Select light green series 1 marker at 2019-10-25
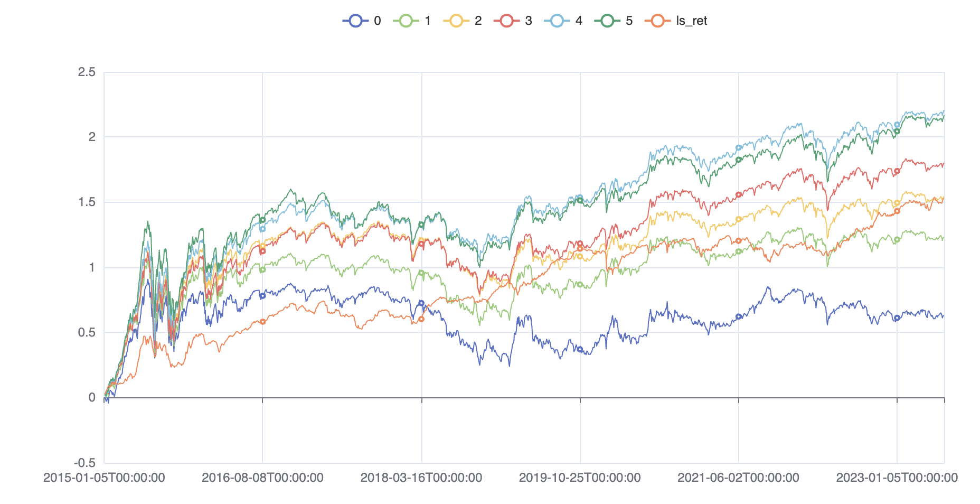The width and height of the screenshot is (980, 504). (x=580, y=284)
